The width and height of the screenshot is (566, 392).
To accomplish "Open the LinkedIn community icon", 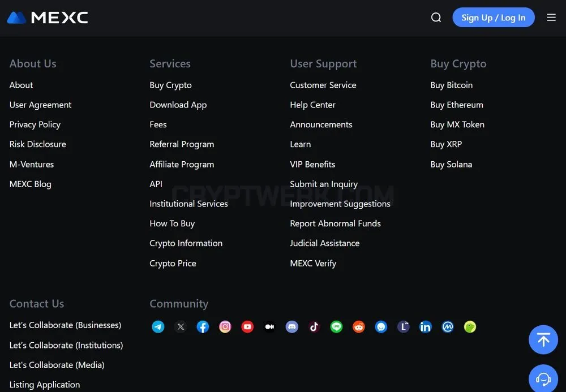I will pos(426,327).
